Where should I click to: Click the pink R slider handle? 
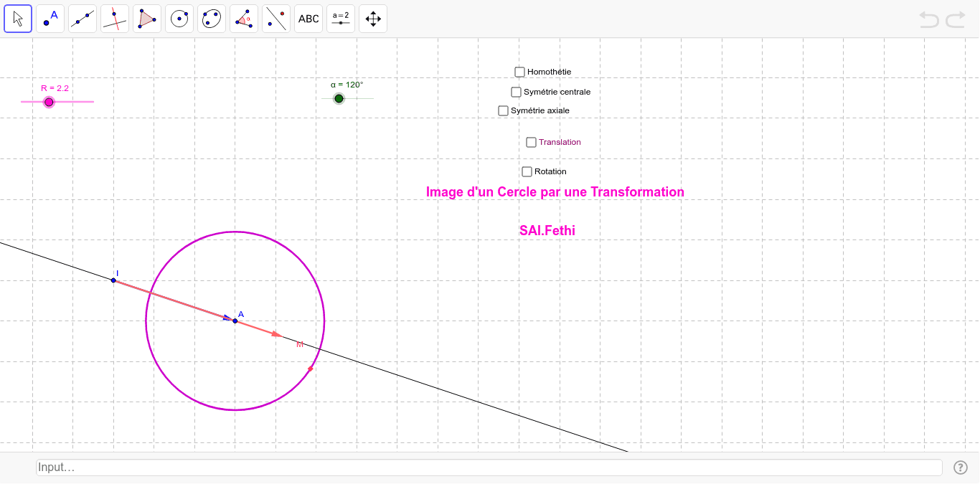click(x=49, y=102)
